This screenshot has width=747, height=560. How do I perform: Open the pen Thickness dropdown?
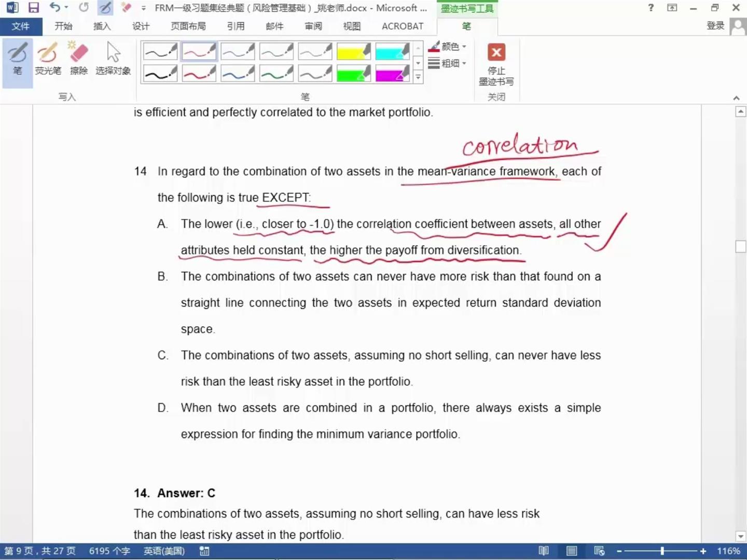pyautogui.click(x=447, y=63)
